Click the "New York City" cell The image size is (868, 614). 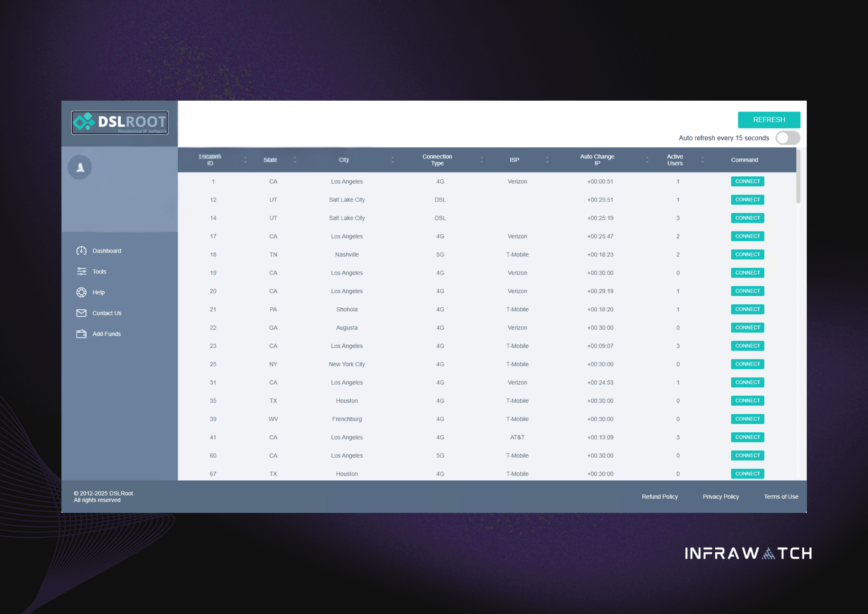(x=347, y=364)
